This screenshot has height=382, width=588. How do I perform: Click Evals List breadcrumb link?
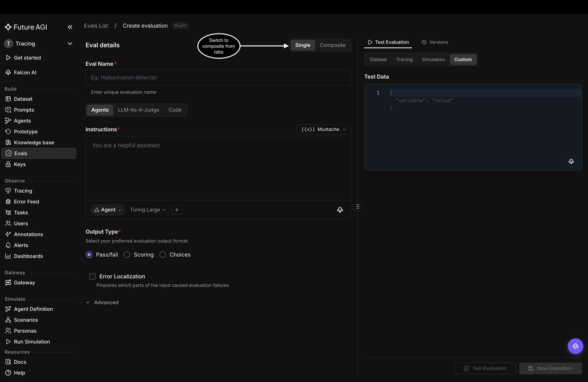click(x=96, y=25)
